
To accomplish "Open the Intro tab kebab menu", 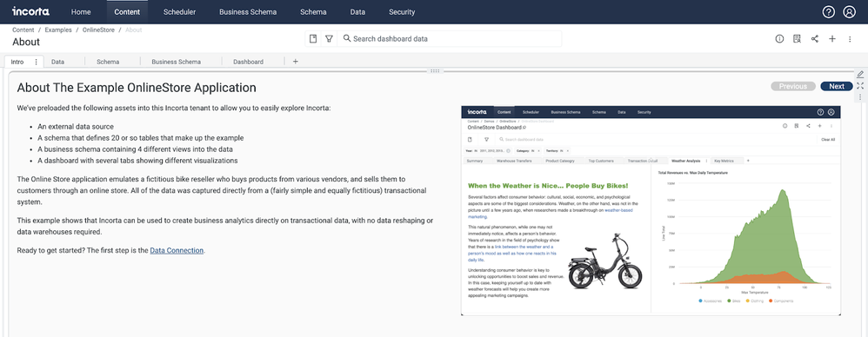I will coord(36,62).
